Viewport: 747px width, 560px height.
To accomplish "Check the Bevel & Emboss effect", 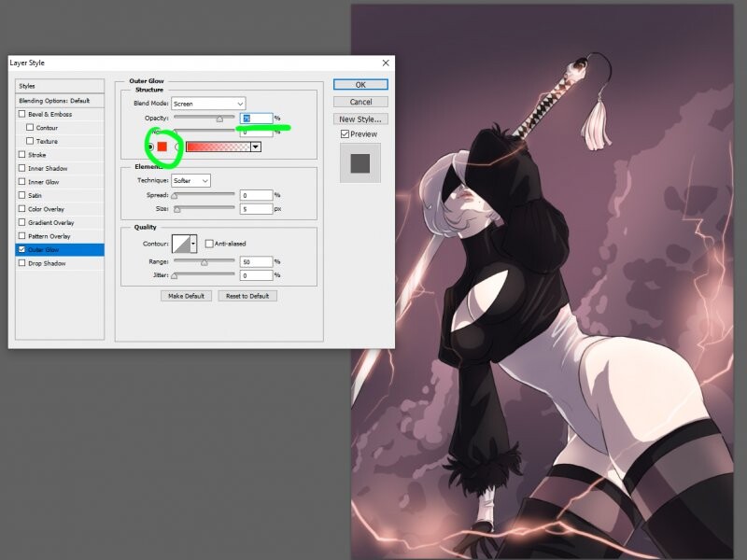I will point(22,114).
